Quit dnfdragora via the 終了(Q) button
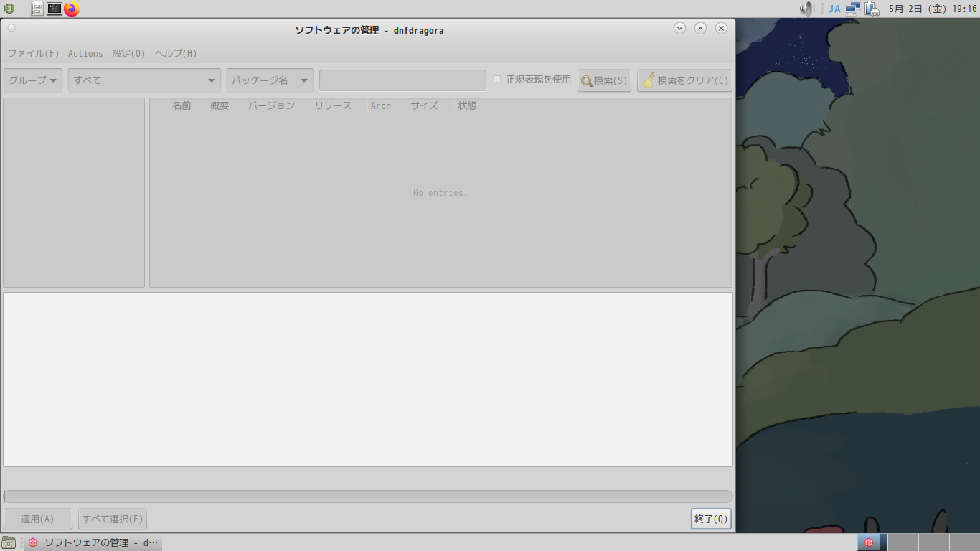980x551 pixels. click(x=710, y=518)
